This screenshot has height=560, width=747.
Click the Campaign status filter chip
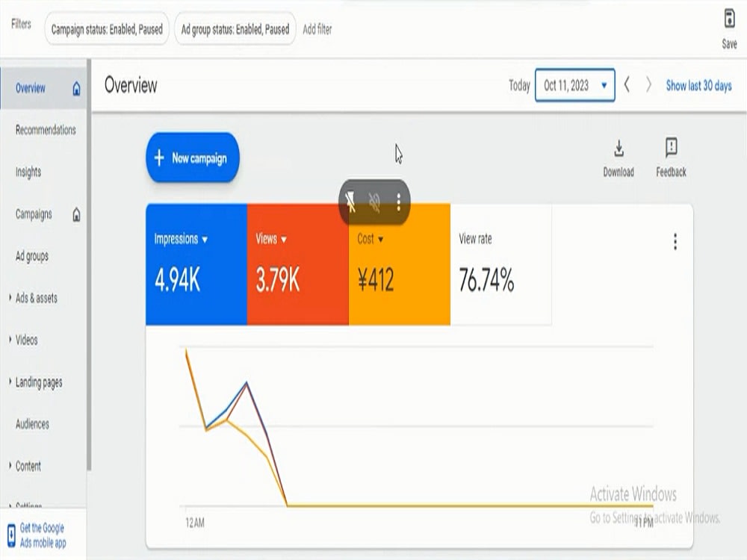click(107, 29)
